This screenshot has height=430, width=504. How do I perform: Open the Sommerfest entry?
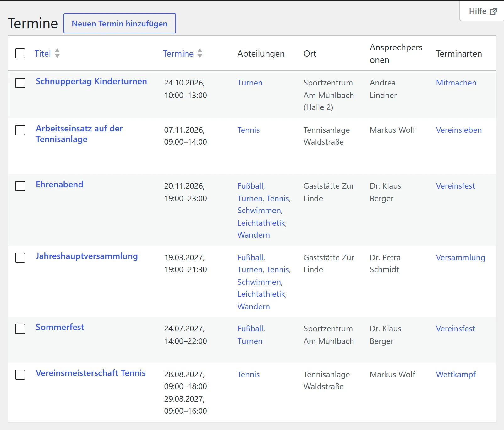[x=60, y=327]
